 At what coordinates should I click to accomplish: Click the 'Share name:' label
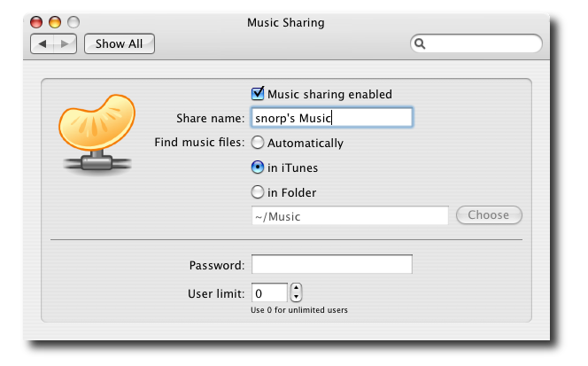click(211, 118)
